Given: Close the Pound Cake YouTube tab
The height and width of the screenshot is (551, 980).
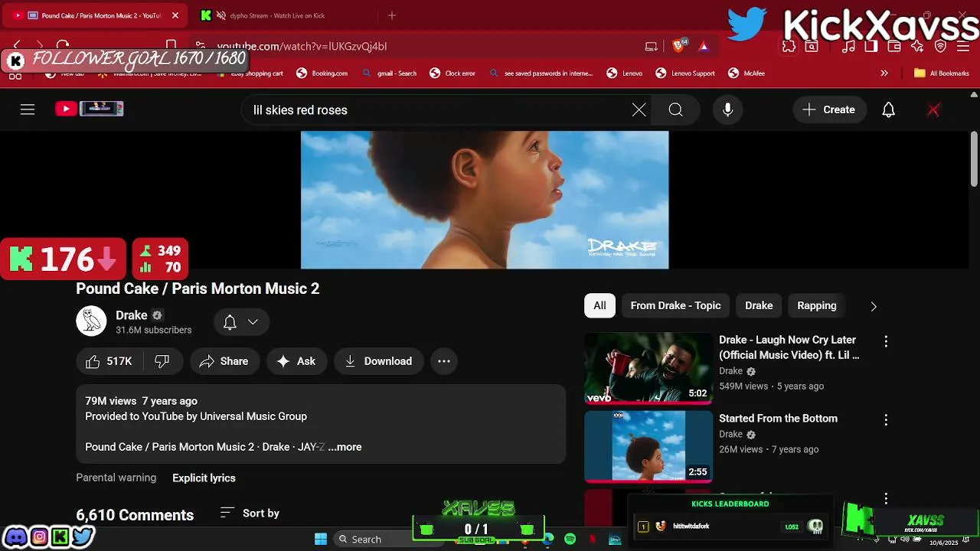Looking at the screenshot, I should [x=175, y=15].
